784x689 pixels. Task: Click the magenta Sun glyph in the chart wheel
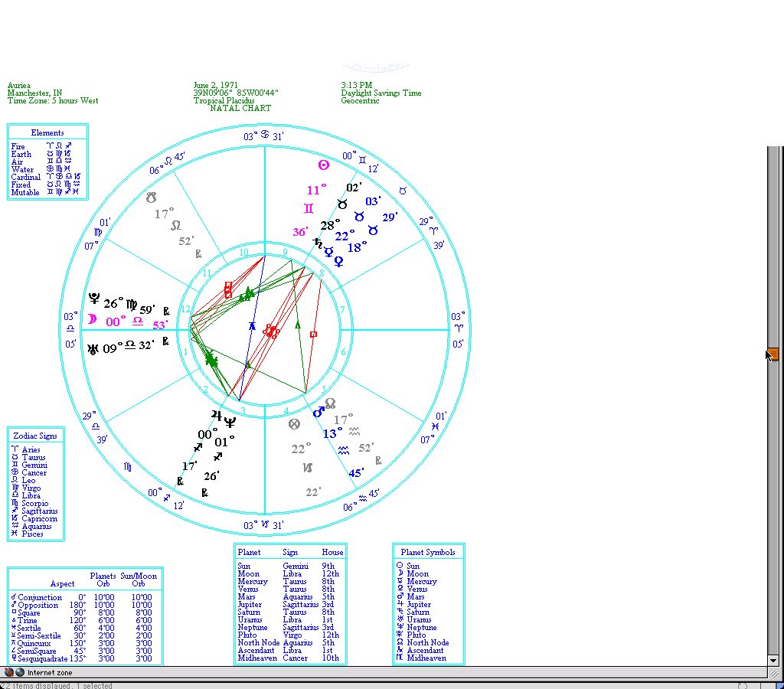point(324,165)
